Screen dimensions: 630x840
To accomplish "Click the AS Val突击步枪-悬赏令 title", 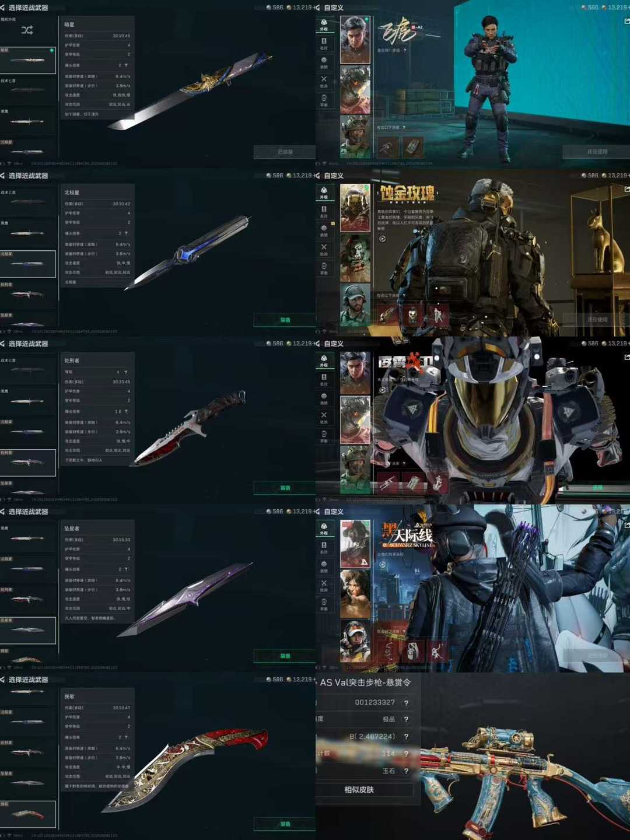I will (x=365, y=682).
